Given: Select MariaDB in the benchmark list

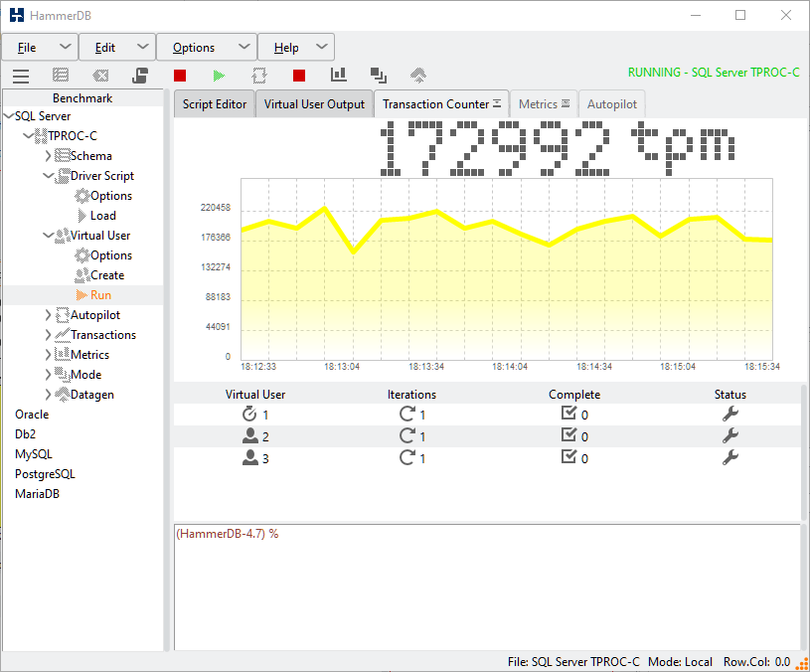Looking at the screenshot, I should 37,494.
